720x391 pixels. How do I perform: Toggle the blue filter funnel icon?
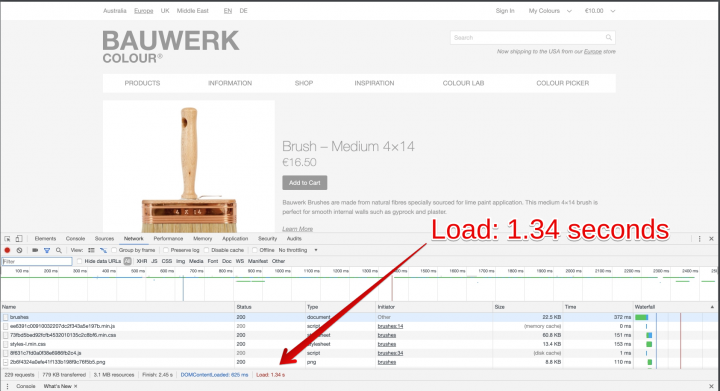(x=47, y=250)
